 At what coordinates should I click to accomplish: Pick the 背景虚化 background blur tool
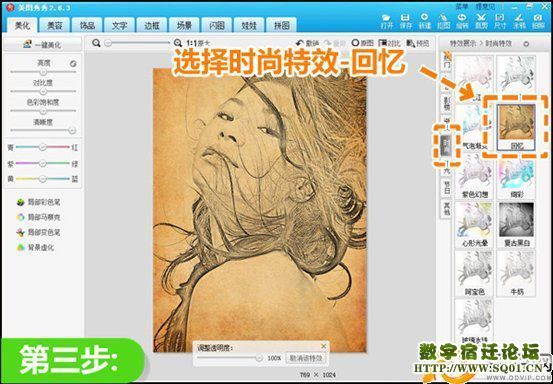tap(36, 248)
